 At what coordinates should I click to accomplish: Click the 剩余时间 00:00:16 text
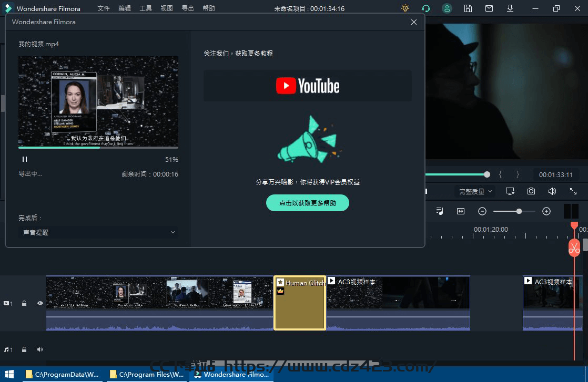tap(150, 174)
